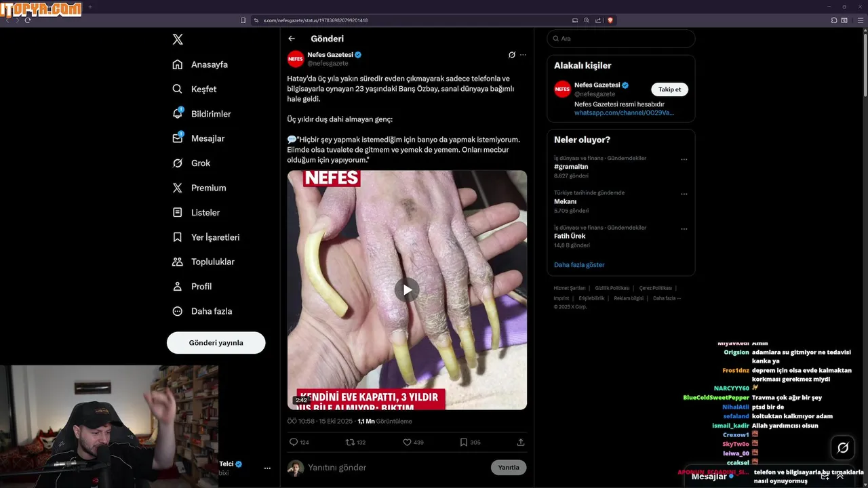Click the Gönderi yayınla button
Viewport: 868px width, 488px height.
[x=216, y=343]
